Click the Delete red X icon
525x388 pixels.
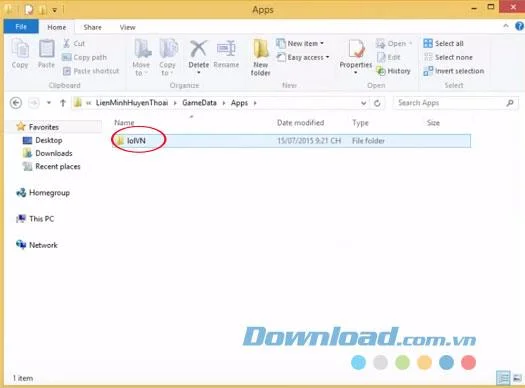click(199, 49)
